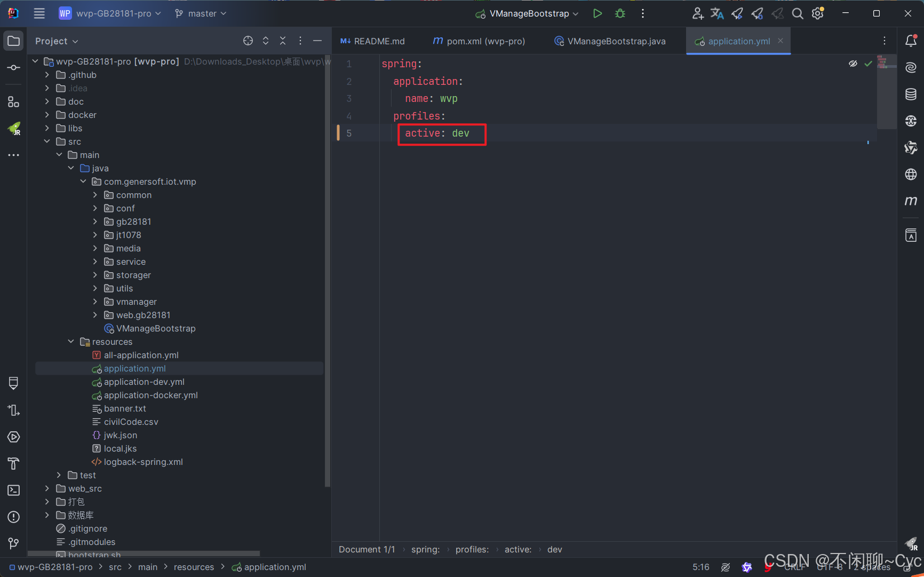Open the Problems tool window
The width and height of the screenshot is (924, 577).
click(13, 517)
